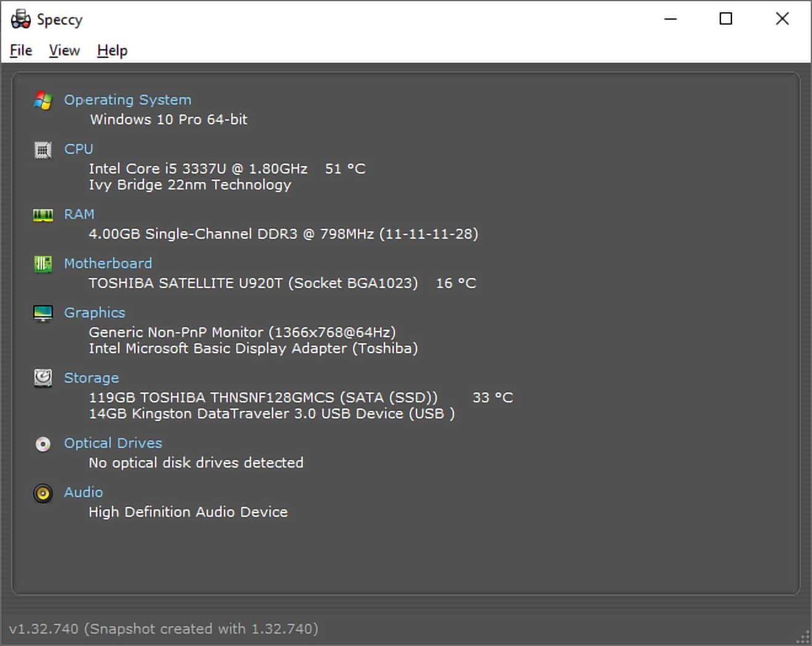The height and width of the screenshot is (646, 812).
Task: Click the Audio speaker icon
Action: (42, 493)
